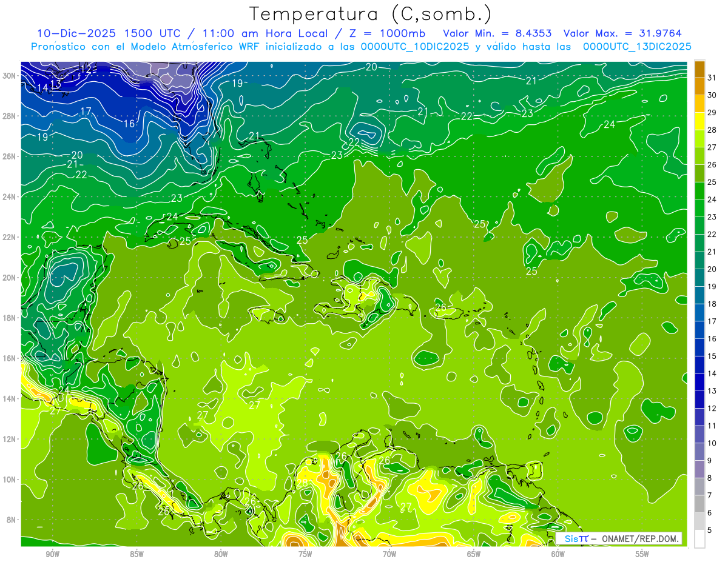Click the yellow colorbar segment between 28 and 29
Viewport: 728px width, 562px height.
pos(699,121)
